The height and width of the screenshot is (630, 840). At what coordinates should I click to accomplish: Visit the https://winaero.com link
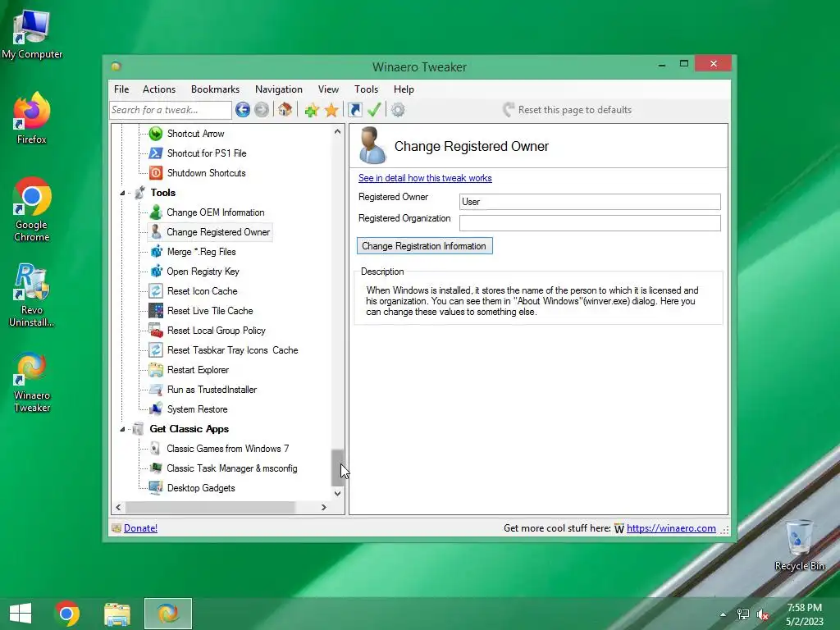point(671,528)
